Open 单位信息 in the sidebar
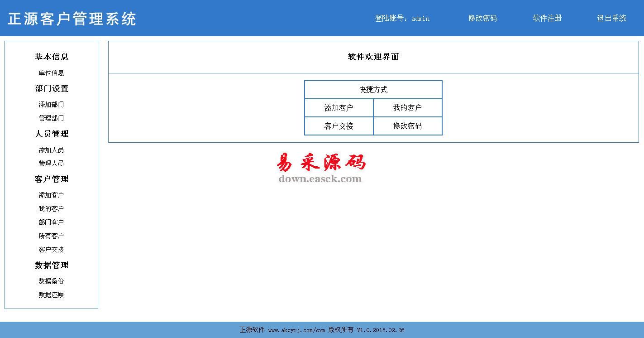The image size is (644, 338). tap(51, 73)
